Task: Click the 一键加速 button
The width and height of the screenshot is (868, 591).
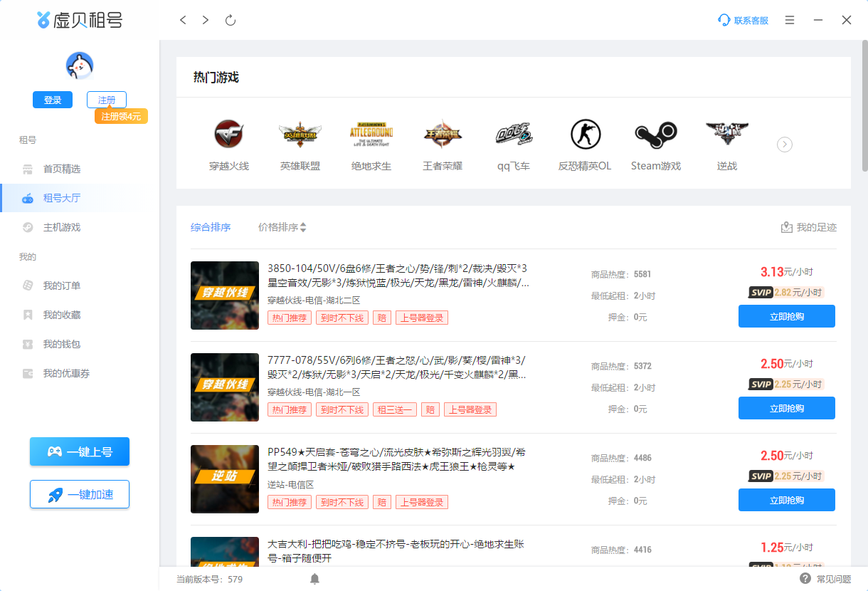Action: click(x=80, y=494)
